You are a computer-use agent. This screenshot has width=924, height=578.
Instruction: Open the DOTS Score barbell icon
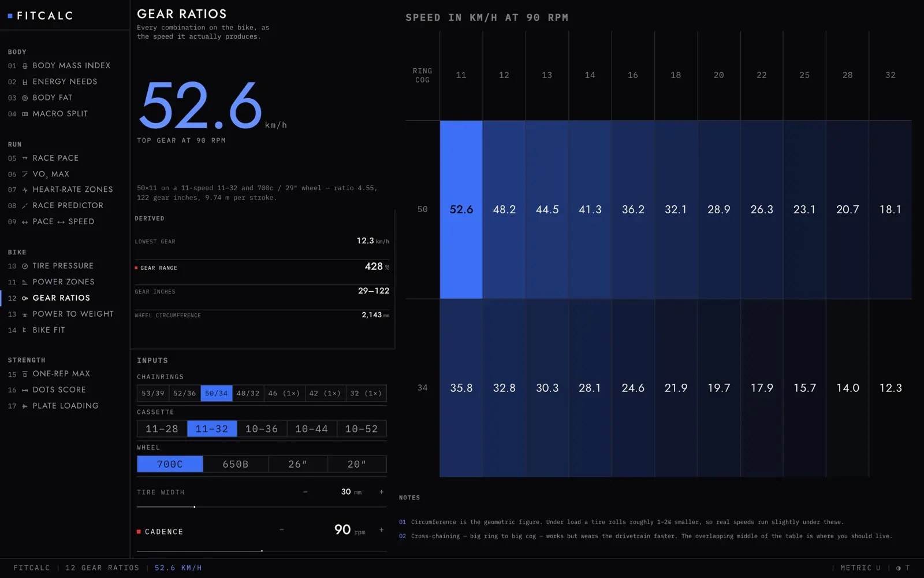(25, 391)
